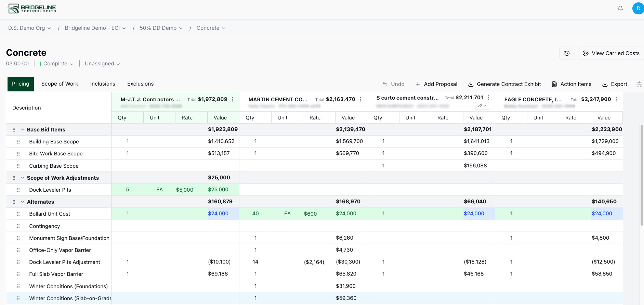Collapse the Alternates group
The height and width of the screenshot is (305, 644).
pos(23,202)
